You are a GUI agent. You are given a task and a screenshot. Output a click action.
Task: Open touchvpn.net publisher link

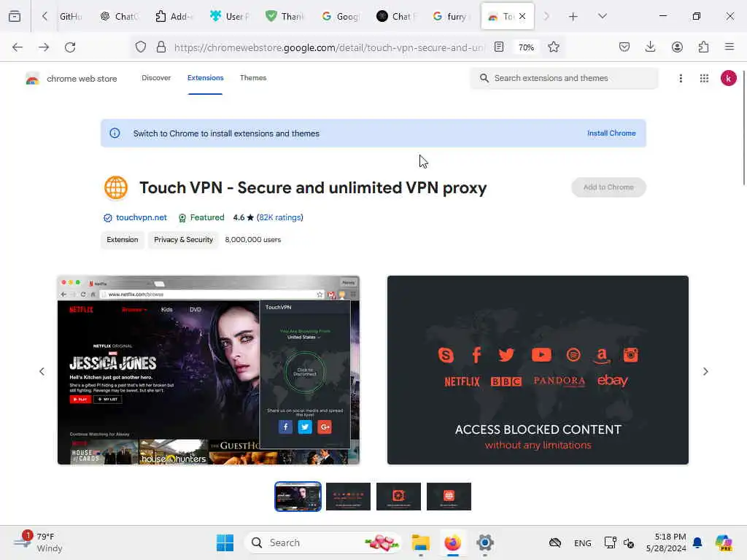tap(142, 217)
